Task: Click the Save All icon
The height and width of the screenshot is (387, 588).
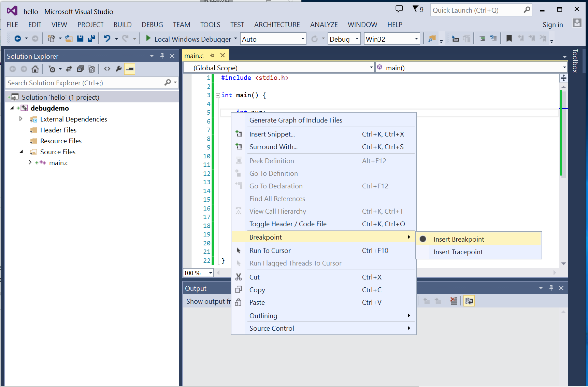Action: [91, 39]
